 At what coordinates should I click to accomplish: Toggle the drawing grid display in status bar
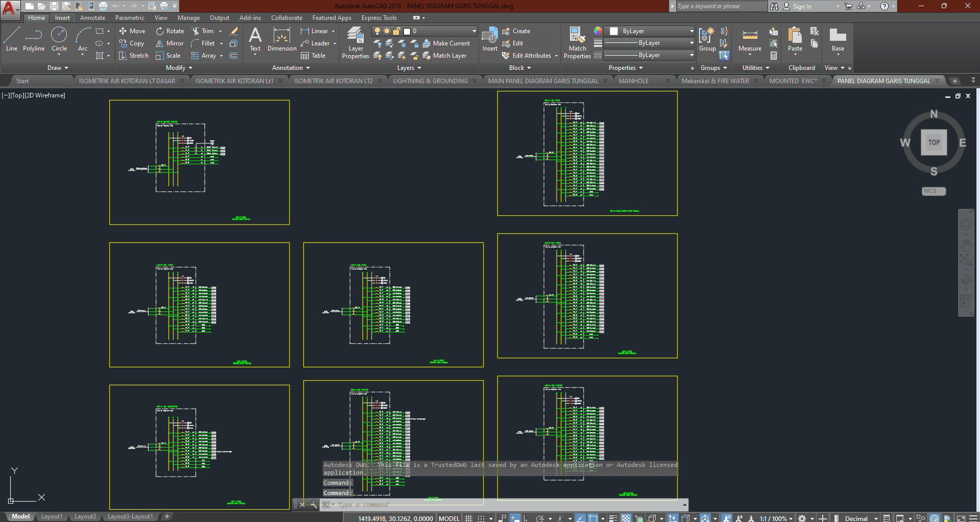(x=468, y=518)
